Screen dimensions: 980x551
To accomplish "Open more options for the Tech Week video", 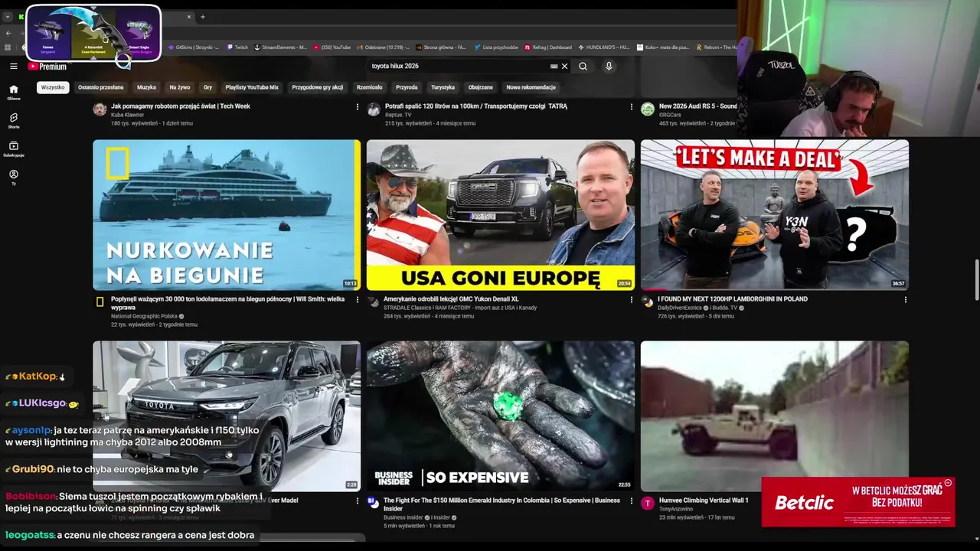I will coord(358,107).
